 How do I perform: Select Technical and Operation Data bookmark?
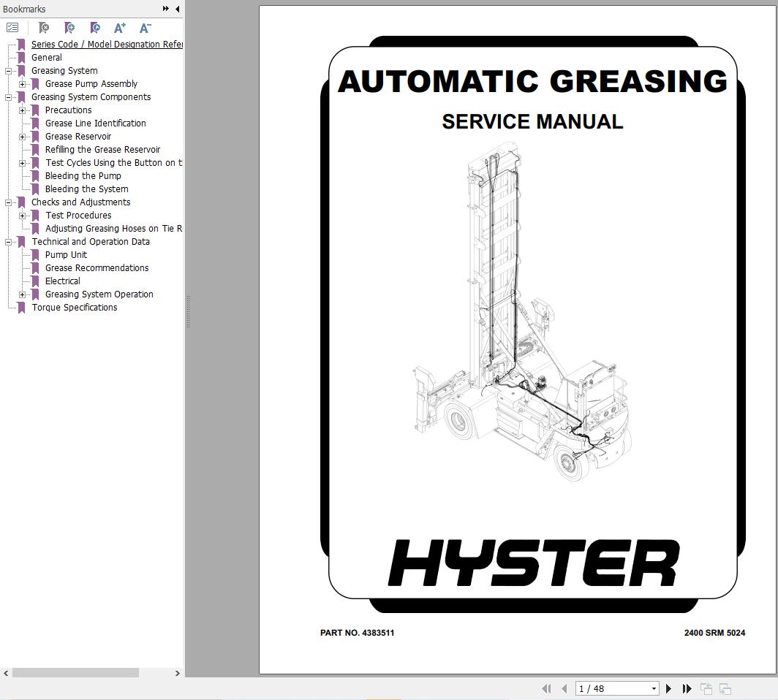click(x=91, y=241)
